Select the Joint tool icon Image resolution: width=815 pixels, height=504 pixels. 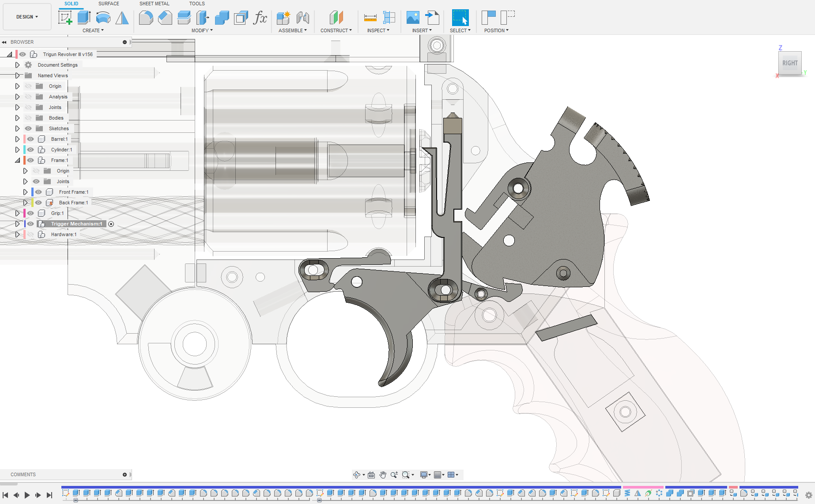[302, 18]
